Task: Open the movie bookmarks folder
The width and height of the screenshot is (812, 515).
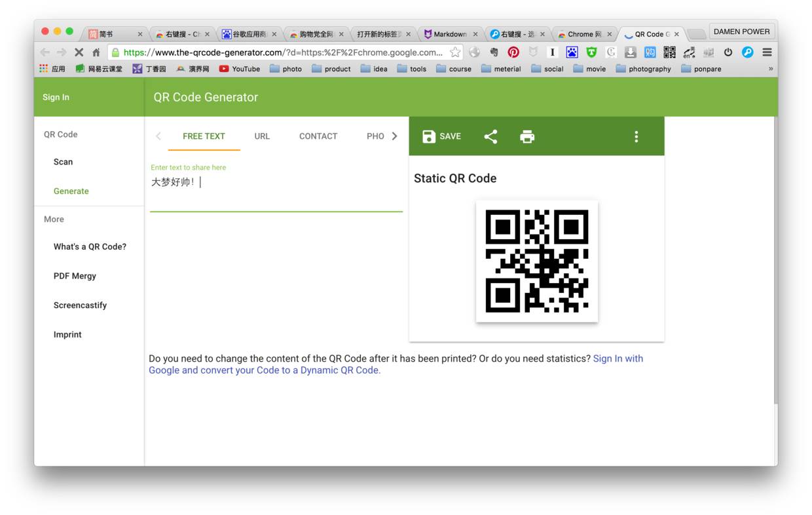Action: click(x=589, y=69)
